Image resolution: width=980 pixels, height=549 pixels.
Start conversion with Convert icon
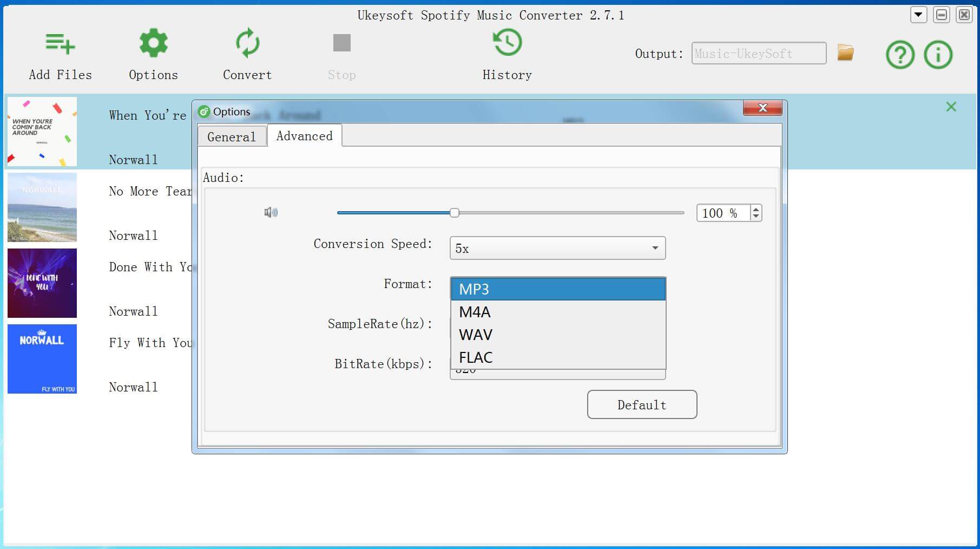coord(247,43)
